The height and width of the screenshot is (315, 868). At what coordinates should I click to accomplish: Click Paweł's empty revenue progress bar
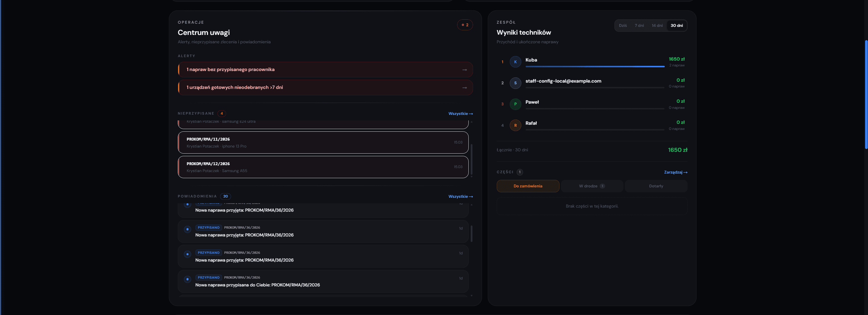click(x=595, y=109)
